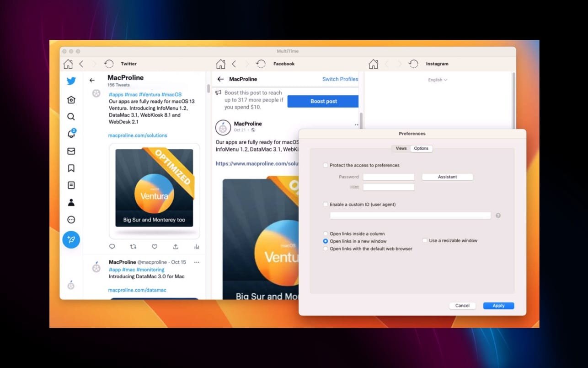Open macproline.com/solutions link in tweet
Image resolution: width=588 pixels, height=368 pixels.
coord(138,135)
